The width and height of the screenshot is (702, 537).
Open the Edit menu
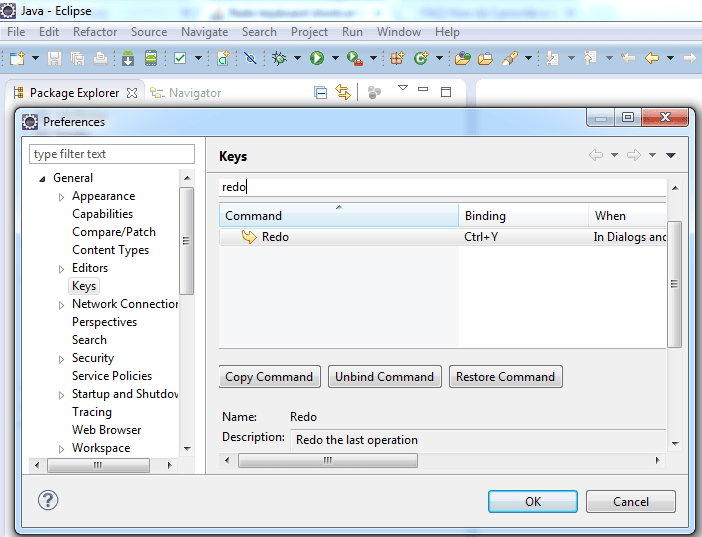(49, 32)
